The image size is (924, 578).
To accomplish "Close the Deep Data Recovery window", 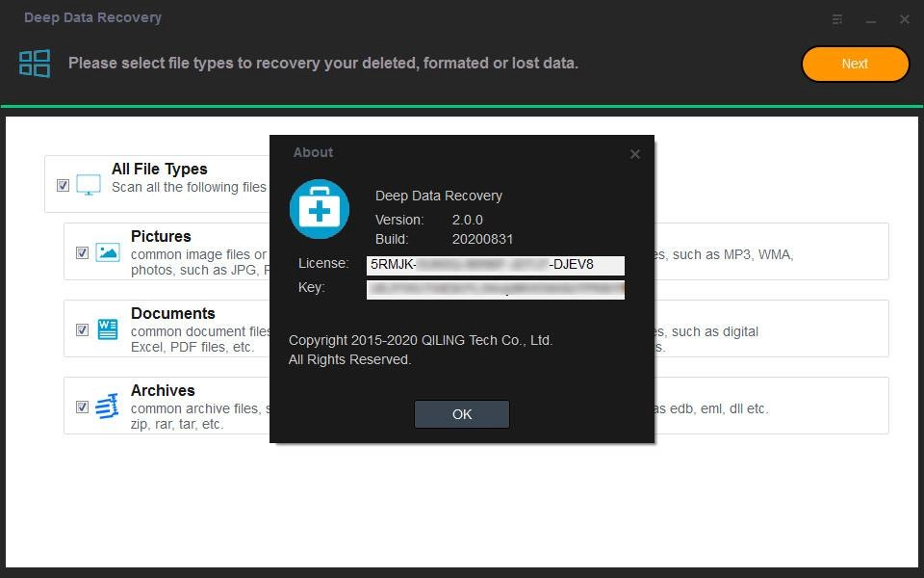I will point(905,19).
